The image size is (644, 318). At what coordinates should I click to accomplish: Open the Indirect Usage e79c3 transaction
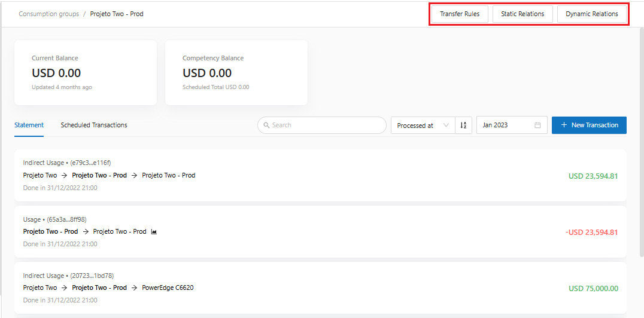[x=67, y=163]
